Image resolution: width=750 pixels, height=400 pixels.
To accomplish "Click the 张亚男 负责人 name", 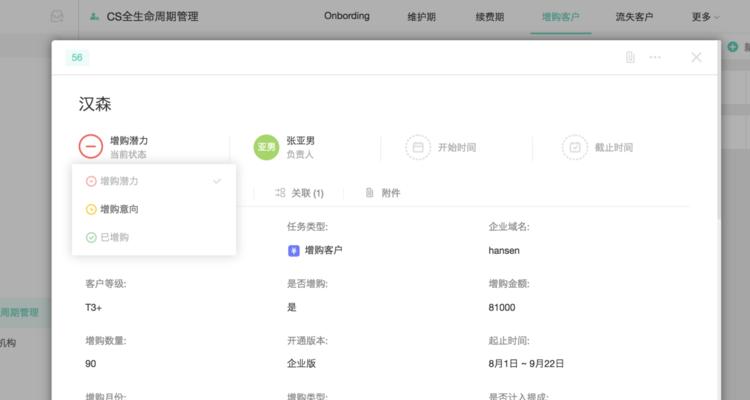I will click(300, 141).
